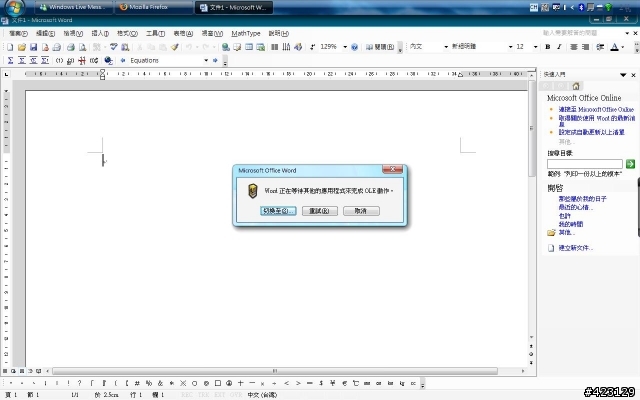Screen dimensions: 640x400
Task: Click the Columns icon in the toolbar
Action: click(x=275, y=47)
